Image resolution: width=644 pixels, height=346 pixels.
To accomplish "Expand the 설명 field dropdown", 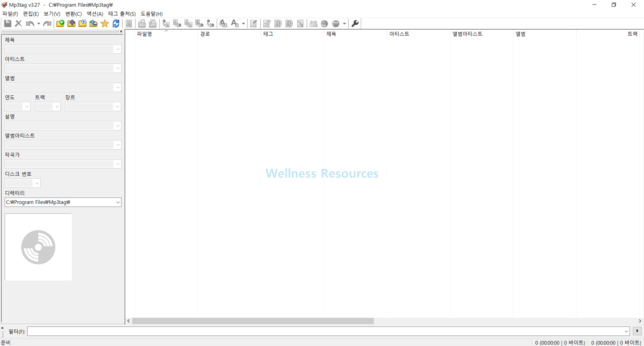I will 118,126.
